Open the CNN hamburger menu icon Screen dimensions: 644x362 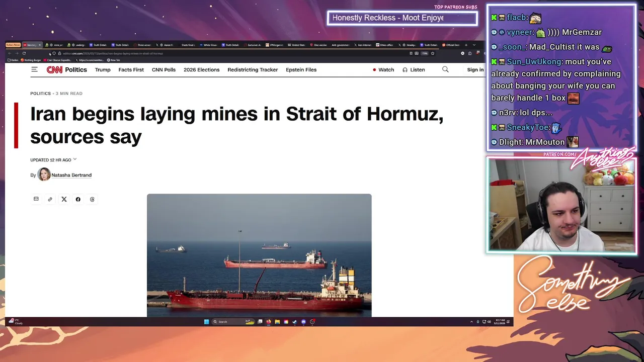click(x=34, y=69)
